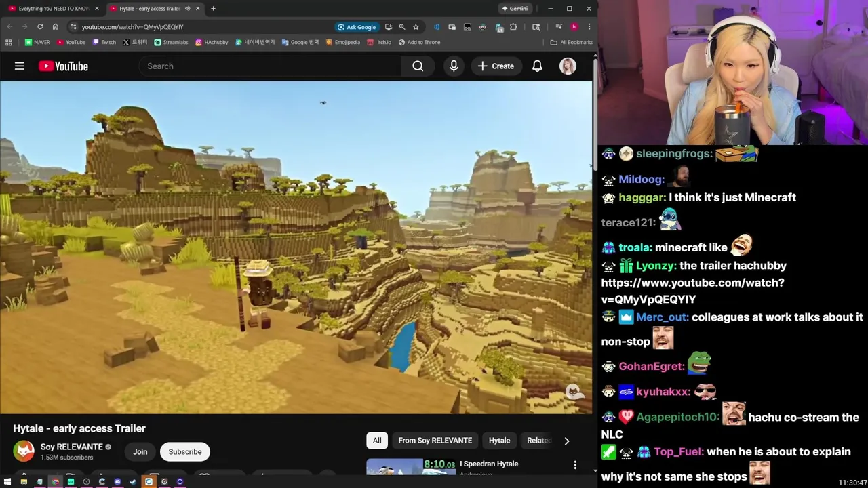Click the I Speedran Hytale title
The width and height of the screenshot is (868, 488).
[x=489, y=464]
